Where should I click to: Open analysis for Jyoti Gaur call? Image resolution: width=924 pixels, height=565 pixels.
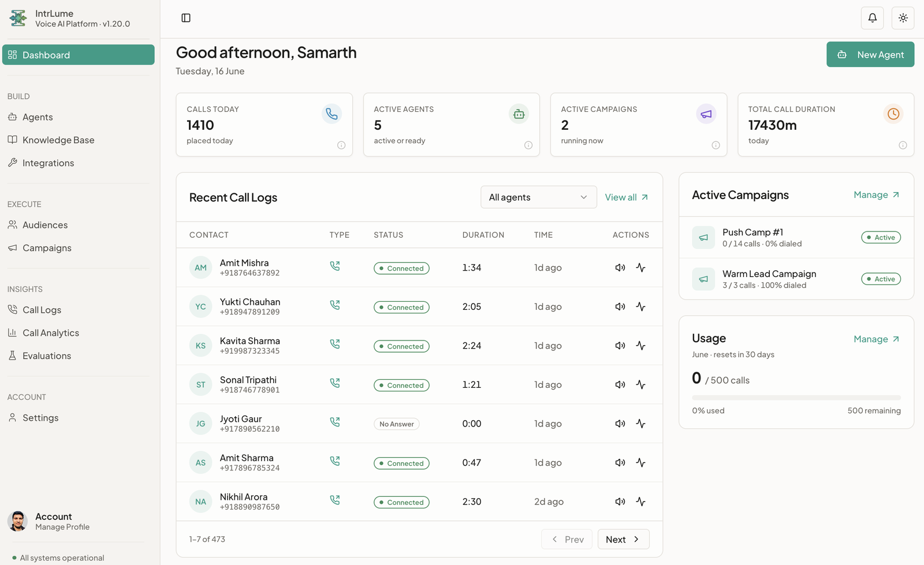point(640,424)
